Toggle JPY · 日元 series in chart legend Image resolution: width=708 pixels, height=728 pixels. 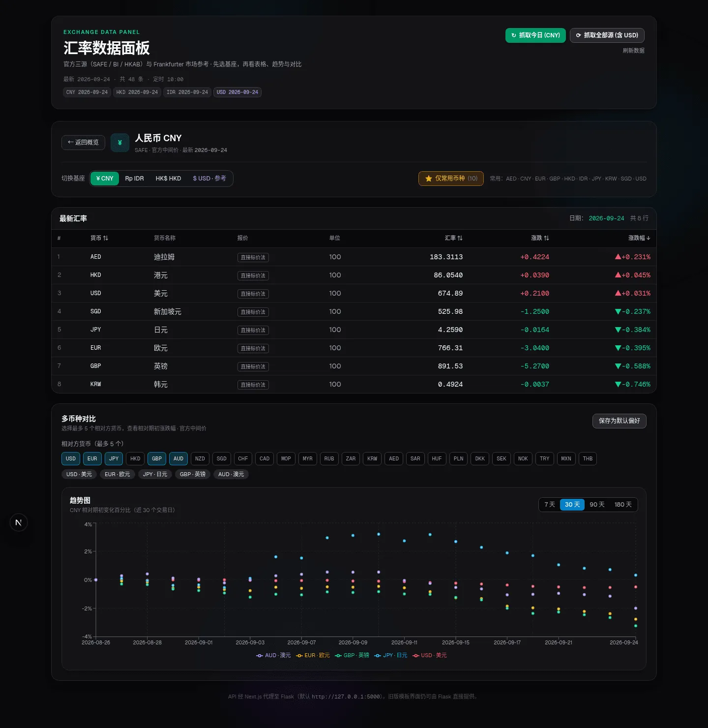pyautogui.click(x=391, y=655)
